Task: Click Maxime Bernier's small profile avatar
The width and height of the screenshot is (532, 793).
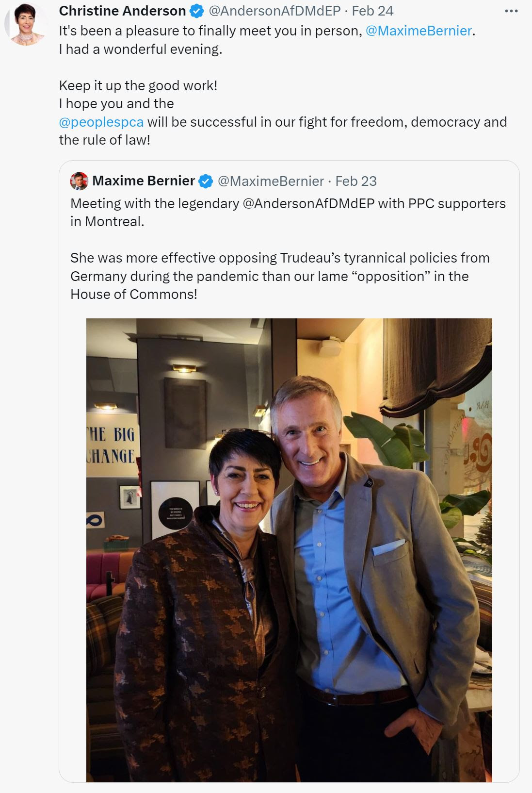Action: click(79, 181)
